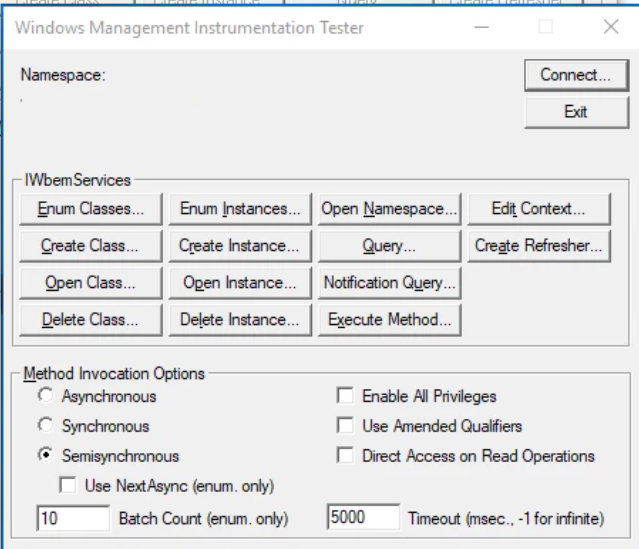Open the Enum Instances dialog
Viewport: 639px width, 549px height.
click(x=240, y=209)
